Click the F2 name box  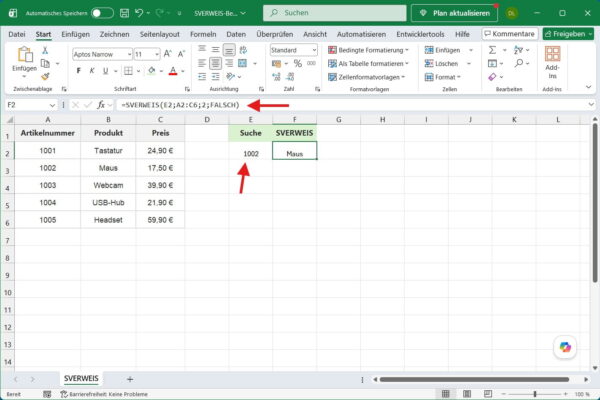pos(31,104)
